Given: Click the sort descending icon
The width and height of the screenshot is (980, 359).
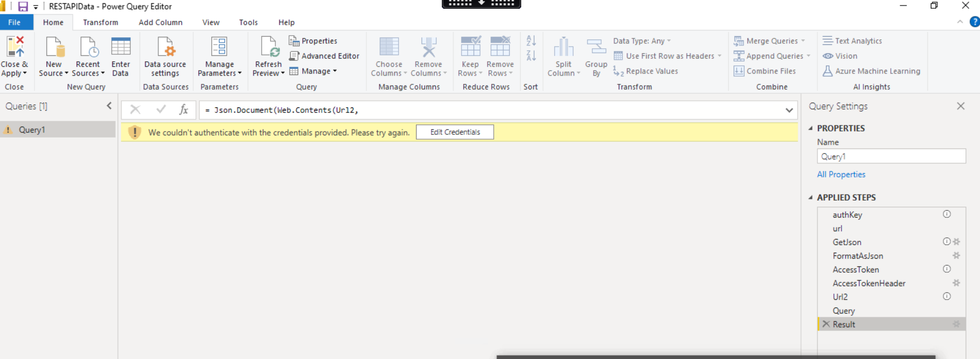Looking at the screenshot, I should (531, 56).
